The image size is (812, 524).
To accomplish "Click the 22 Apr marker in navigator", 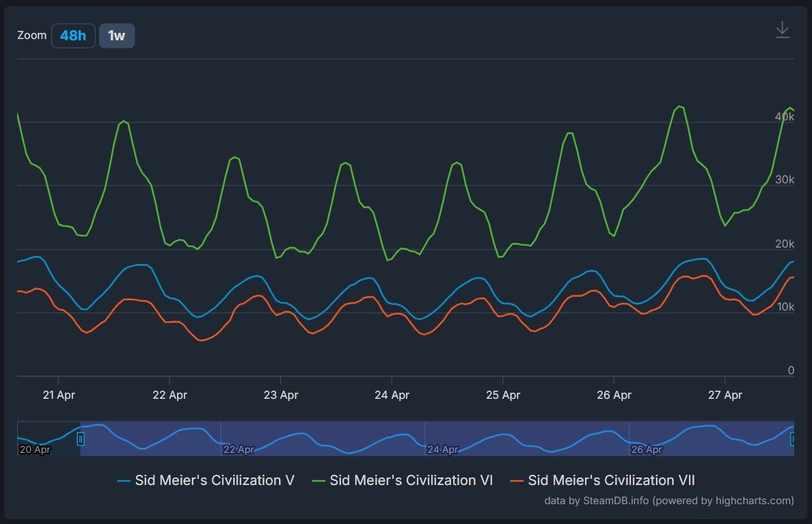I will [239, 449].
